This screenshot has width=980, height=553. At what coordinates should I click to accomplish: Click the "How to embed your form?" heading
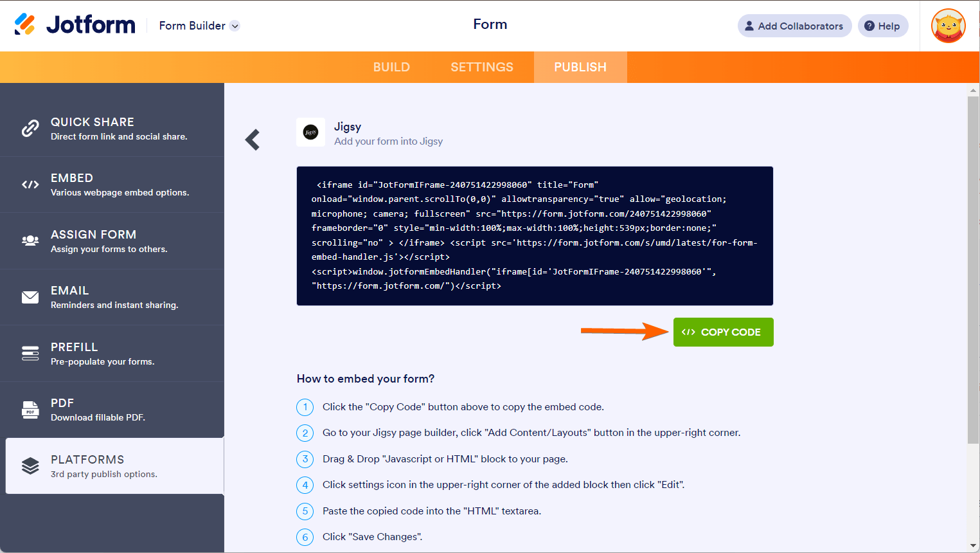366,379
